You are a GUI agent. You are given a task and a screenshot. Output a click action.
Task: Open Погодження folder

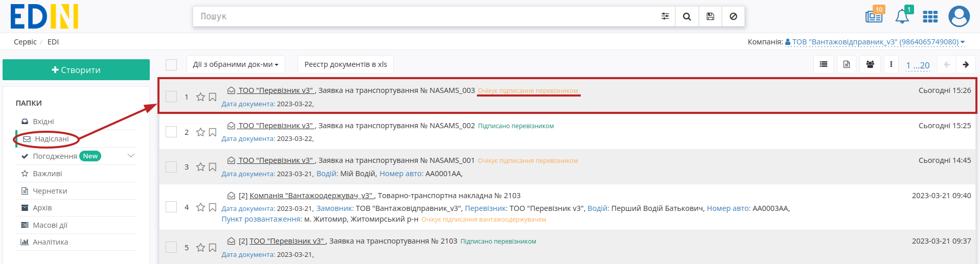(55, 156)
